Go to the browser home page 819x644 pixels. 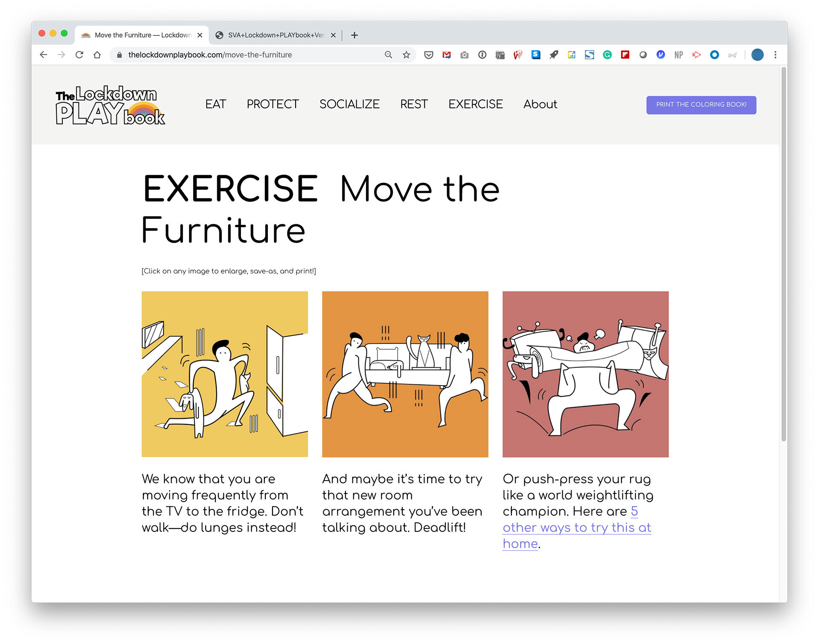coord(97,55)
